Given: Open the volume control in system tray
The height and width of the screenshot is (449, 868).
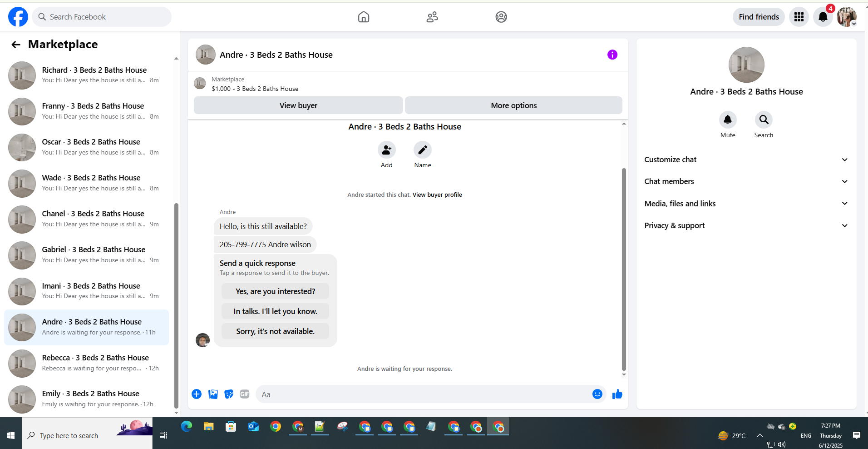Looking at the screenshot, I should (782, 444).
